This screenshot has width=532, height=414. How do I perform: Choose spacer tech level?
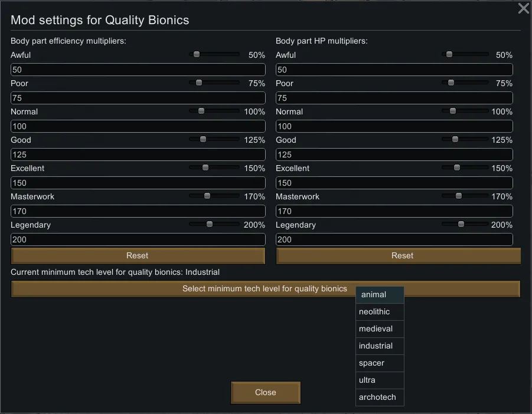(380, 363)
